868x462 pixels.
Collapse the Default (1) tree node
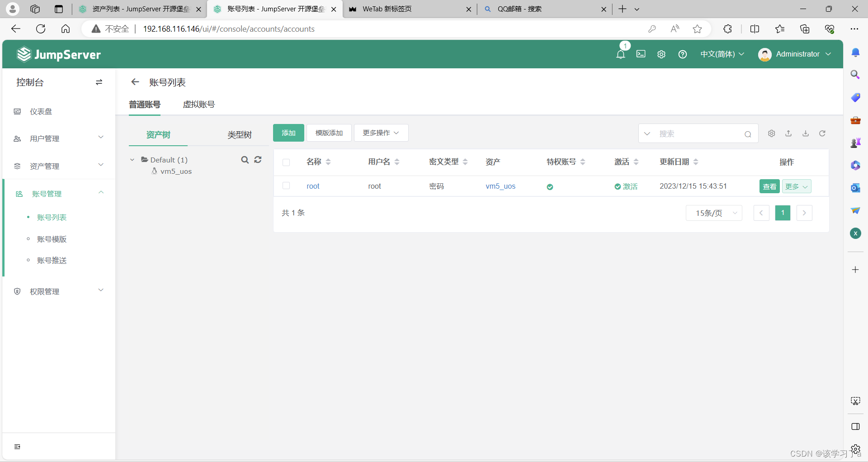[132, 160]
